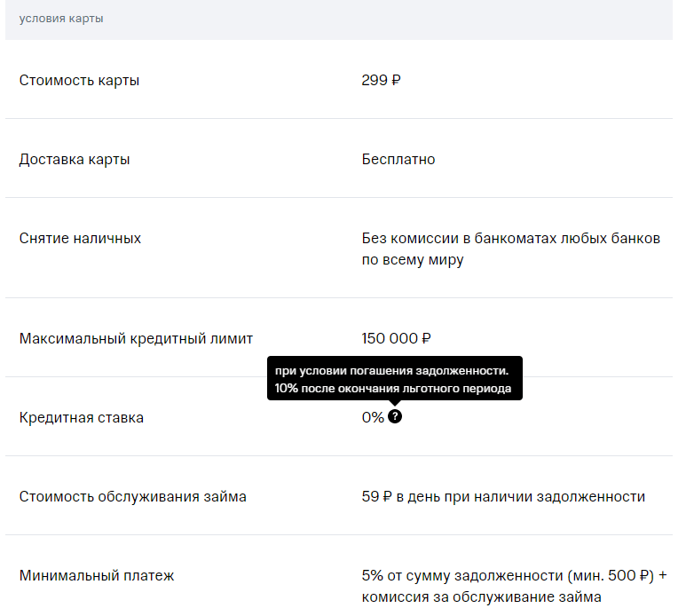Select the 'Снятие наличных' label

80,239
